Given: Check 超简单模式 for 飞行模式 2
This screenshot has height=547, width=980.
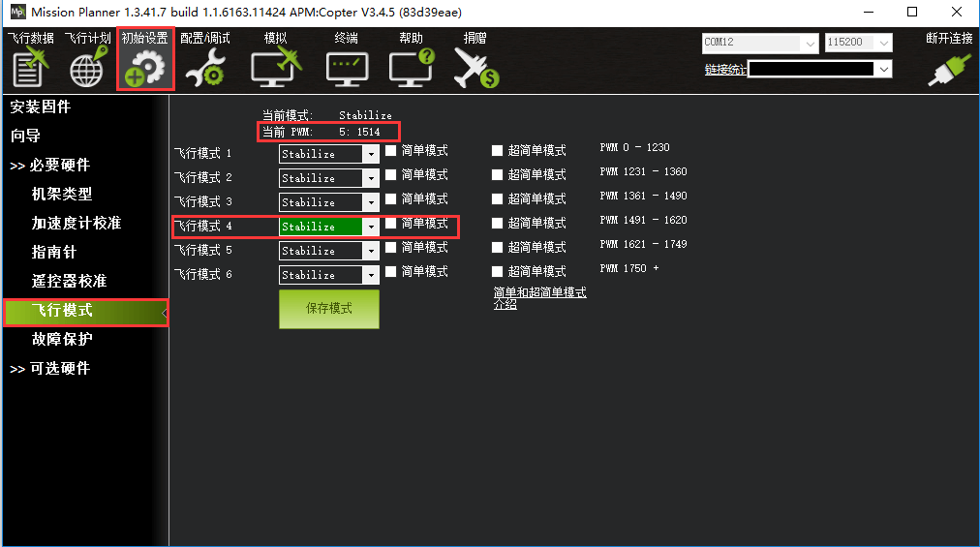Looking at the screenshot, I should tap(498, 175).
